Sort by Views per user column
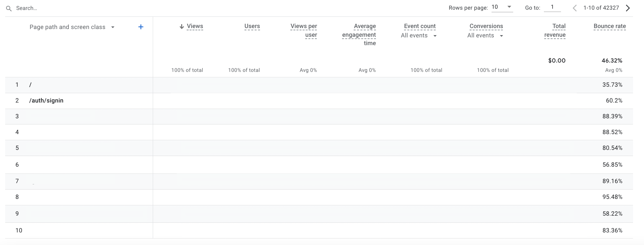This screenshot has height=245, width=644. click(x=304, y=30)
